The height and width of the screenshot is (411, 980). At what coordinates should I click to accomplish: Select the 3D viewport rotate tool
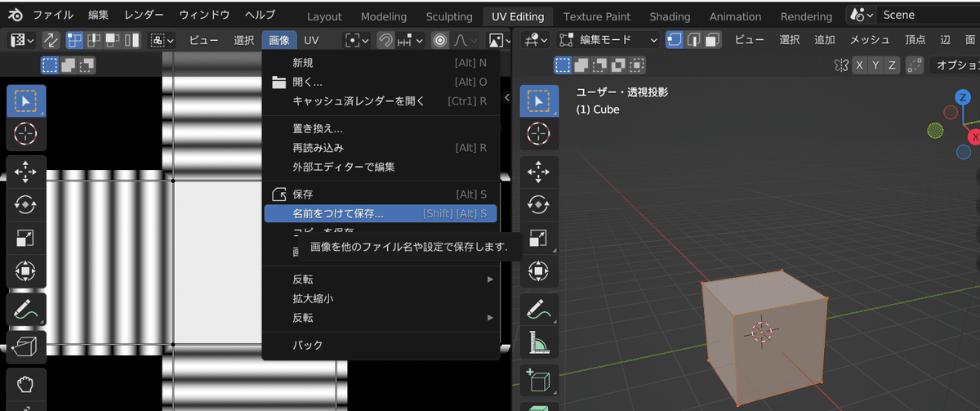pyautogui.click(x=539, y=205)
